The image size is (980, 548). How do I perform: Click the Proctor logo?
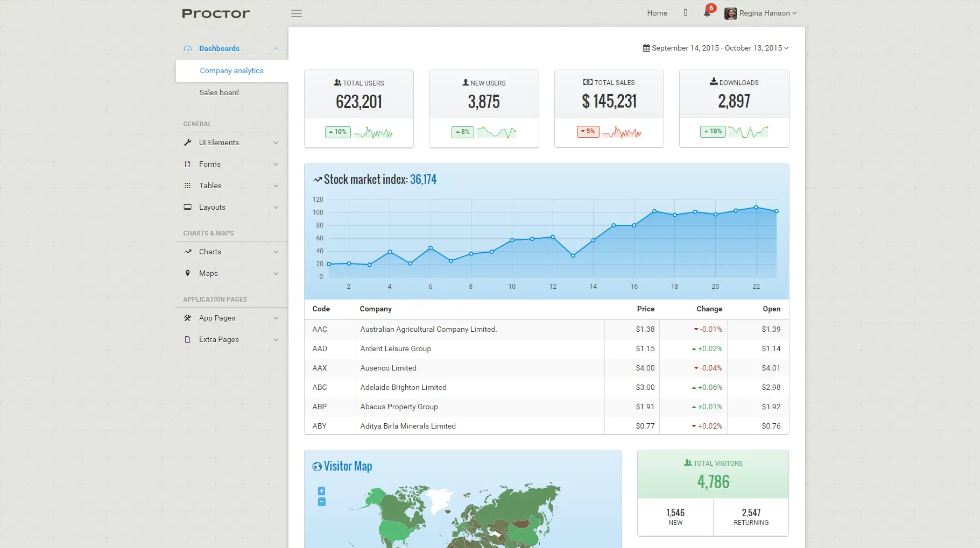216,13
